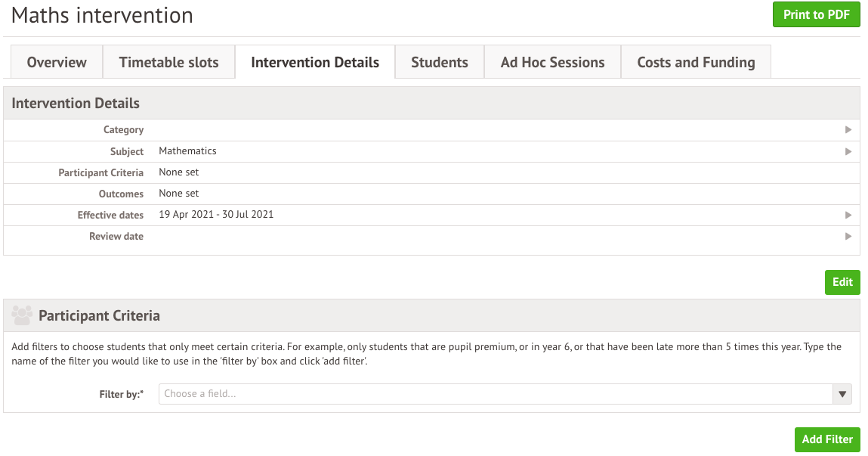Expand the Category row arrow

[x=848, y=130]
